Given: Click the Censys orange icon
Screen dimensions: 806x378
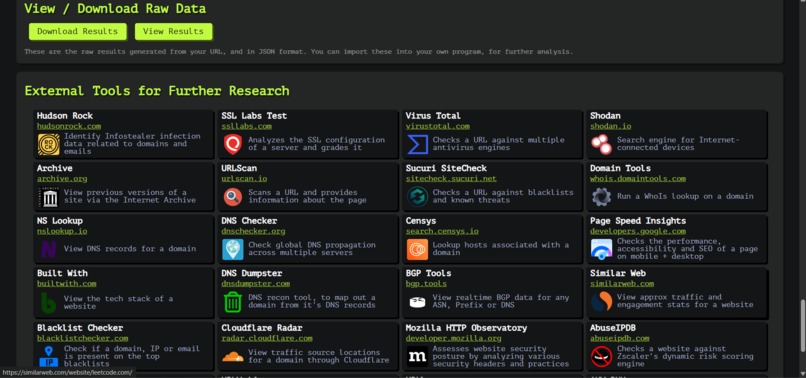Looking at the screenshot, I should pyautogui.click(x=417, y=249).
